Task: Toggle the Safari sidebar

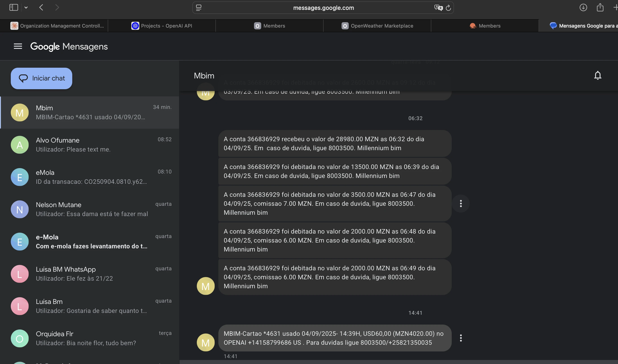Action: [14, 8]
